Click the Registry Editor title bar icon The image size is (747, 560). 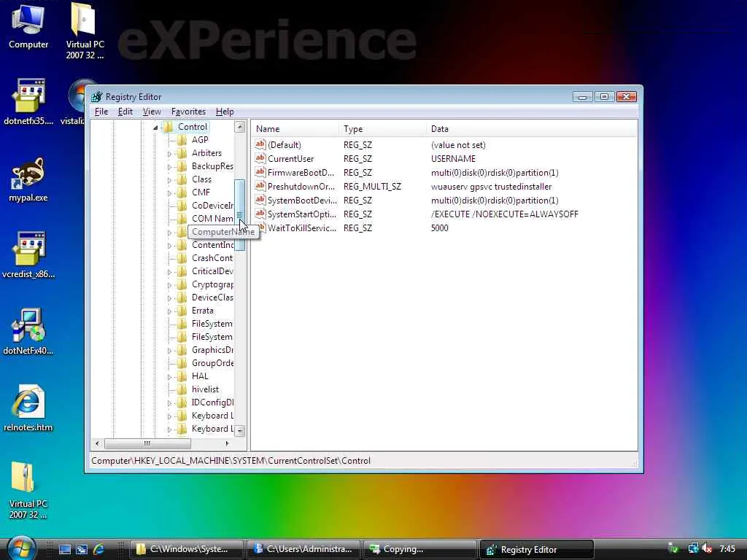pyautogui.click(x=97, y=97)
